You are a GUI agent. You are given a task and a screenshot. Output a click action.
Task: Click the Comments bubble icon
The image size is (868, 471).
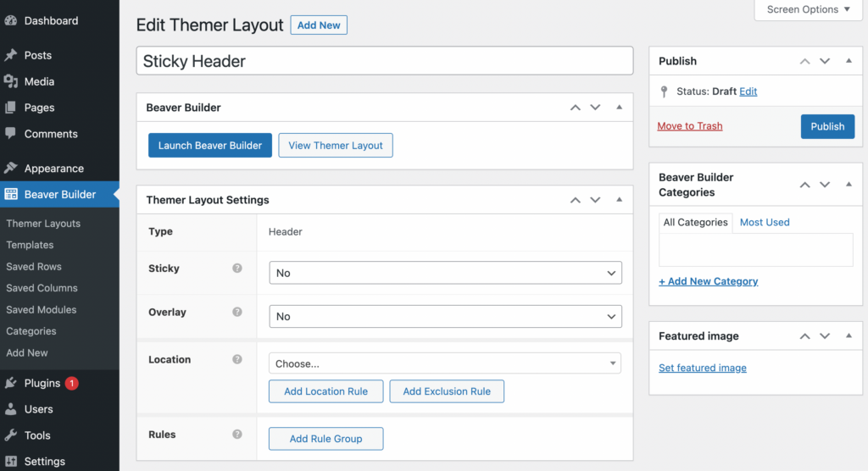pos(11,134)
